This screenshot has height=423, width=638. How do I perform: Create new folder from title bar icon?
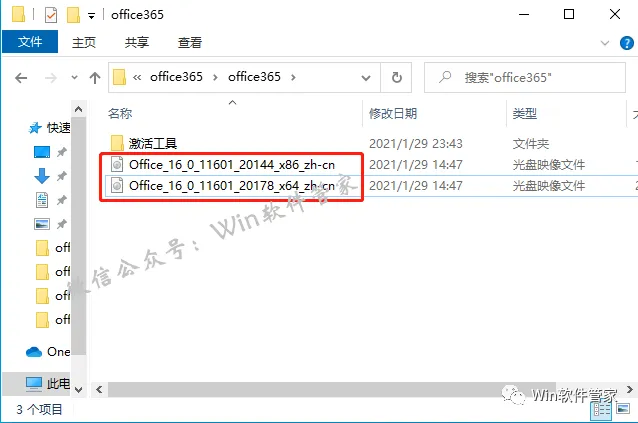pos(73,15)
